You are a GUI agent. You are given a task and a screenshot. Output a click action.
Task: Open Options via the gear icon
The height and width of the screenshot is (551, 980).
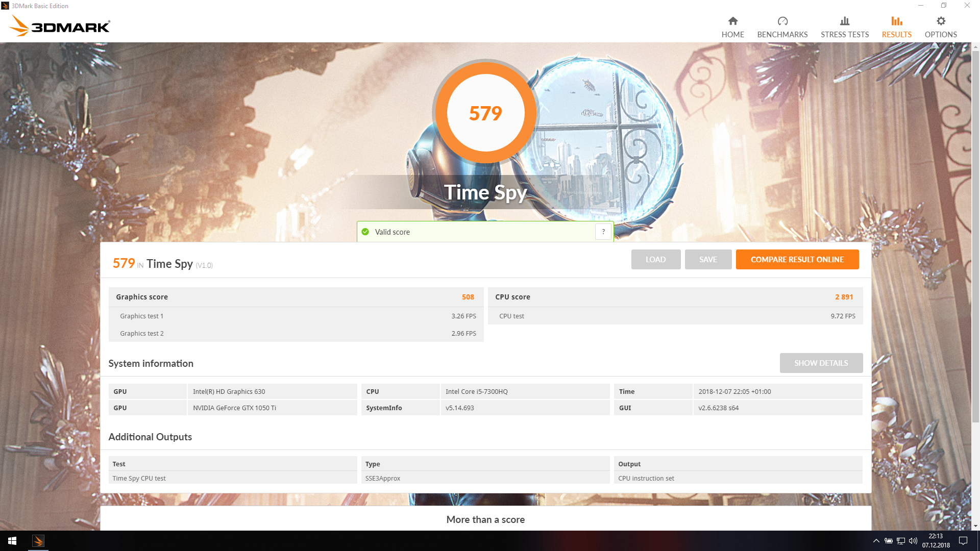(x=940, y=21)
